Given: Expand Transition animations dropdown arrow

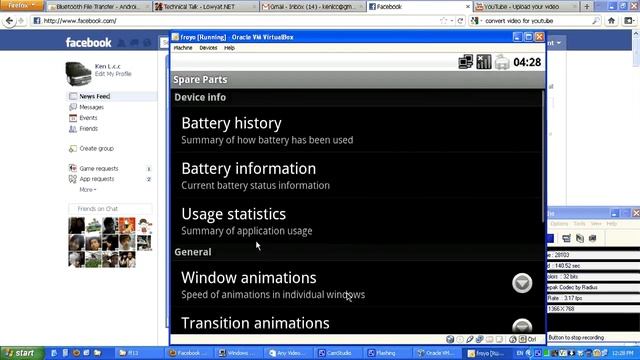Looking at the screenshot, I should tap(522, 326).
